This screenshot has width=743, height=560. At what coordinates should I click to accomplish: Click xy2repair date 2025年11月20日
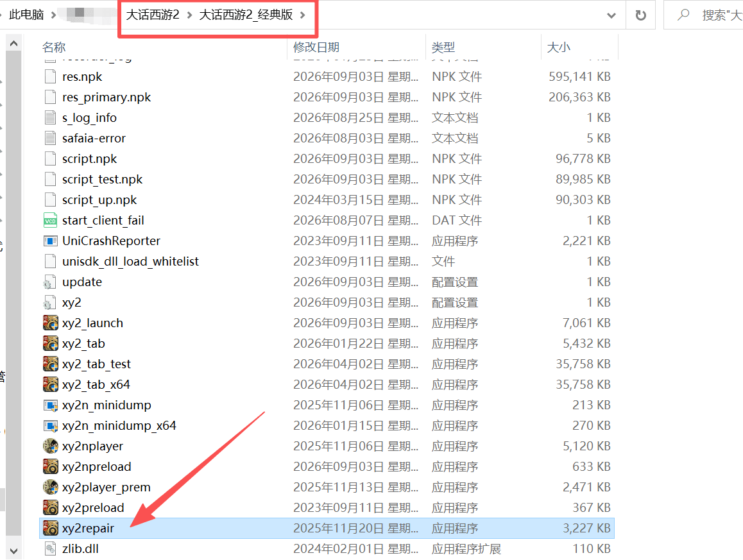pos(356,529)
